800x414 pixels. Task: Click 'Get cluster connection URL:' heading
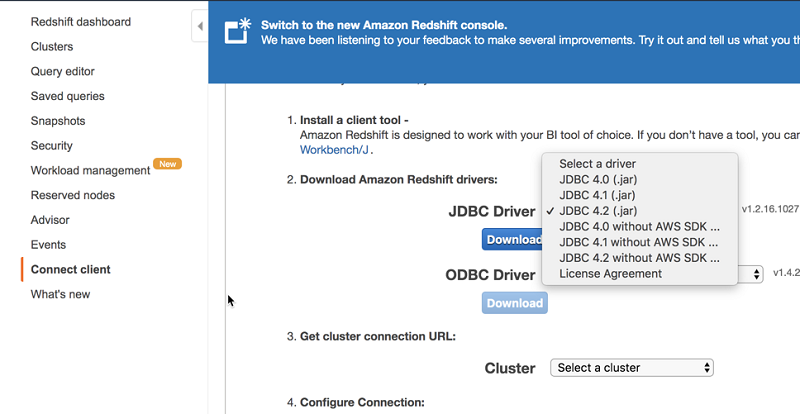point(378,336)
